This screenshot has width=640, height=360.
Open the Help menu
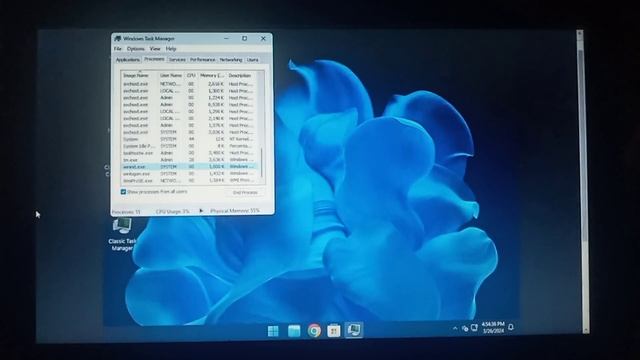click(171, 49)
